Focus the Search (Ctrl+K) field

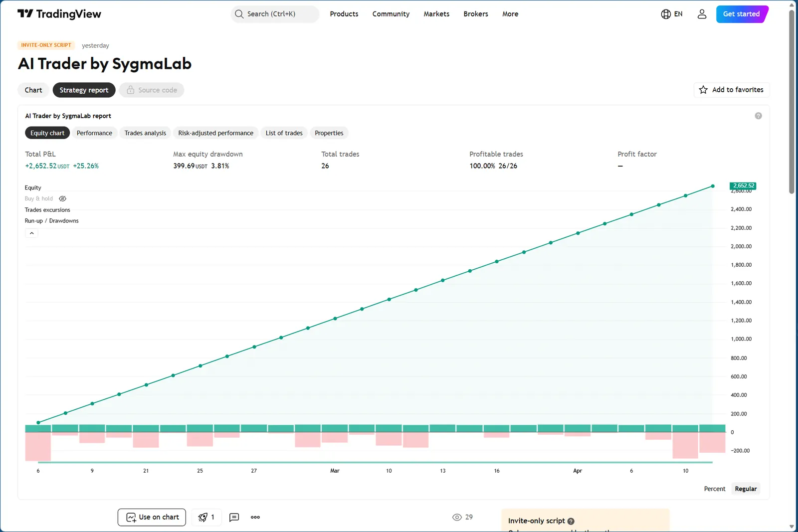pos(275,14)
